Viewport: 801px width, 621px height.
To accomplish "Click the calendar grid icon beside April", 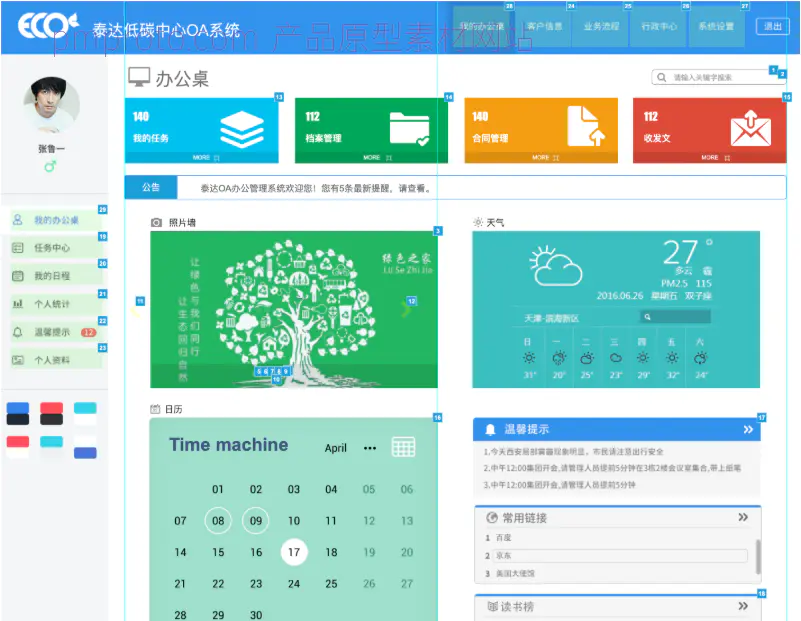I will click(x=403, y=447).
